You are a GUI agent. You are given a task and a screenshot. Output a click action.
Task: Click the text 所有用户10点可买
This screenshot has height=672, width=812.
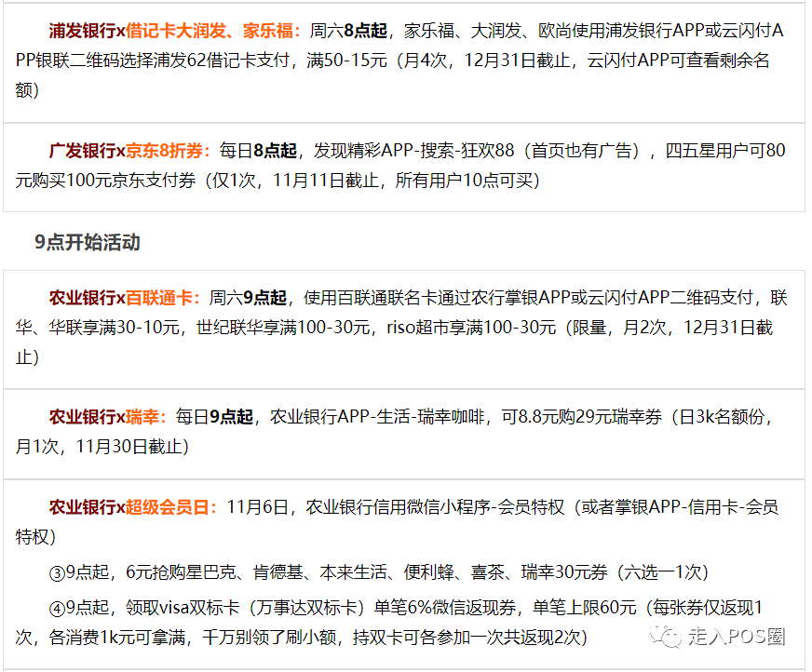click(464, 181)
